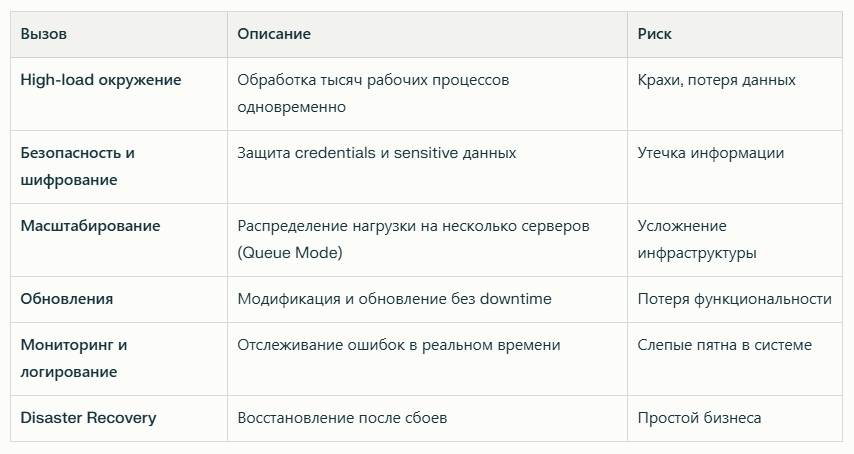Click the Усложнение инфраструктуры risk cell
The width and height of the screenshot is (854, 454).
[735, 240]
